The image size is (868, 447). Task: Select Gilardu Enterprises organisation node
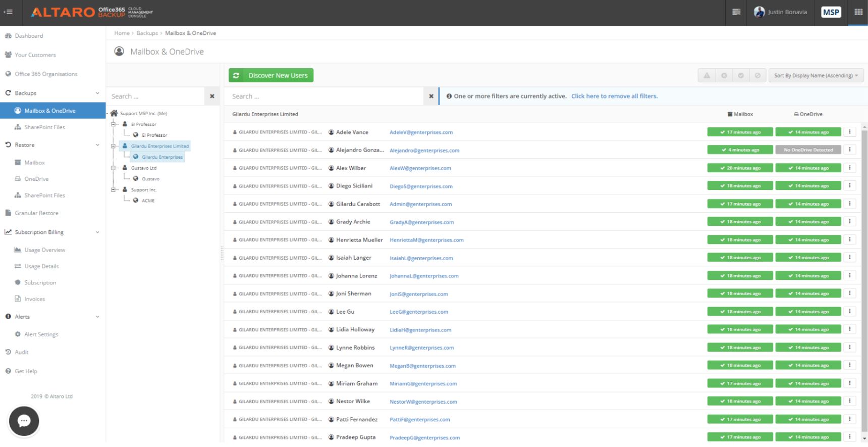(x=157, y=157)
